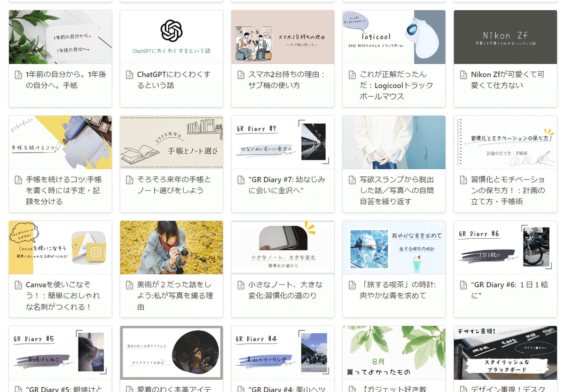Click the document icon beside "これが正解だったんだ：Logicool"
This screenshot has height=392, width=564.
tap(352, 75)
